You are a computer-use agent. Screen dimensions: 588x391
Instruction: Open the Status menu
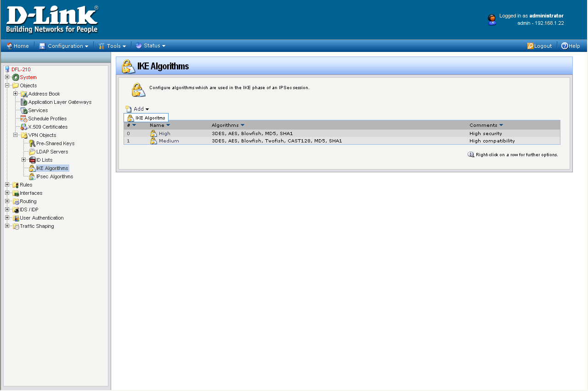click(x=150, y=45)
